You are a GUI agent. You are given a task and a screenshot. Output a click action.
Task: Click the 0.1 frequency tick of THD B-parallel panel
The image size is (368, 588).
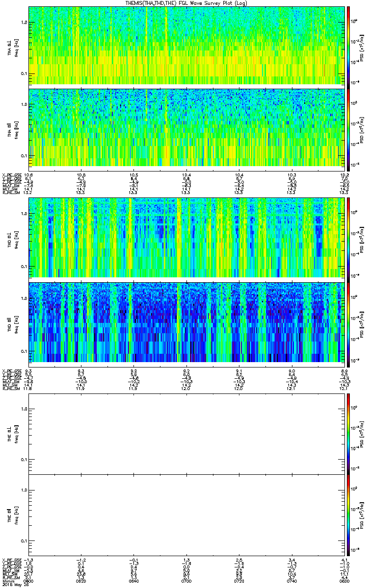point(24,351)
